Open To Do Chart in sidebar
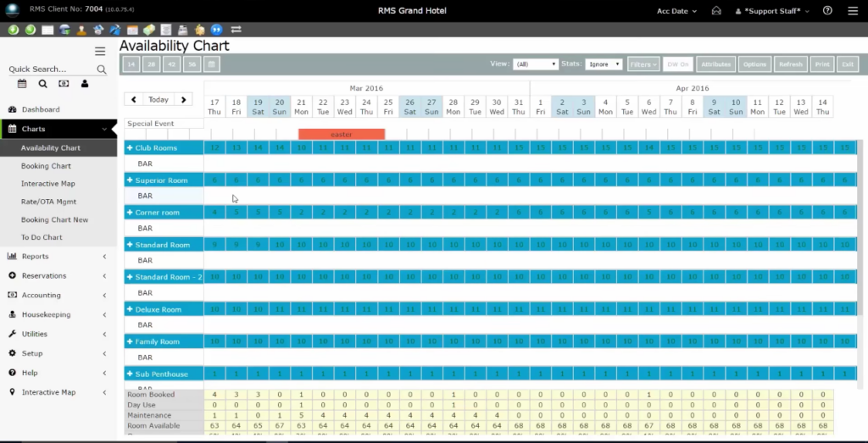This screenshot has height=443, width=868. 42,237
